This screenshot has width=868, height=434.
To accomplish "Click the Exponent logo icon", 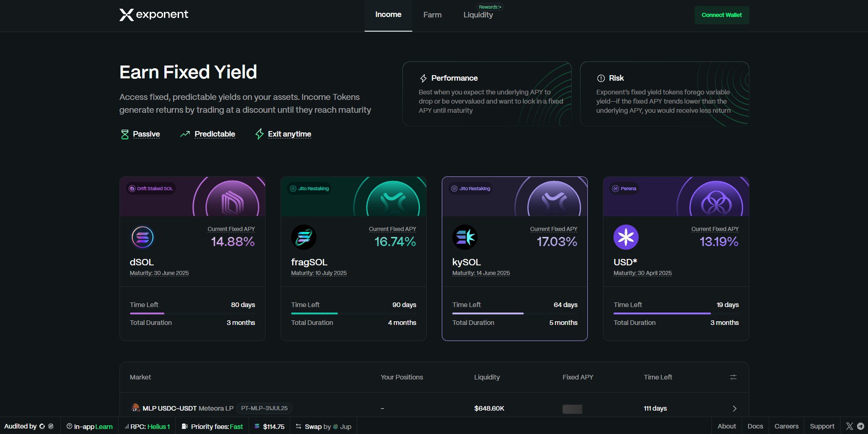I will [x=126, y=15].
